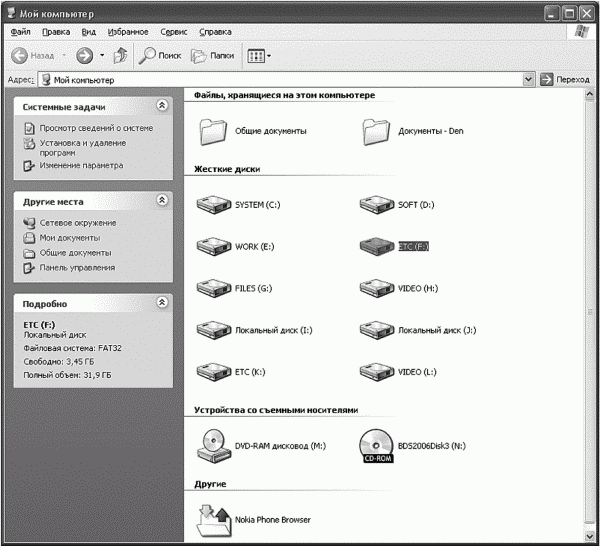Select the VIDEO (H:) drive
600x546 pixels.
tap(375, 288)
